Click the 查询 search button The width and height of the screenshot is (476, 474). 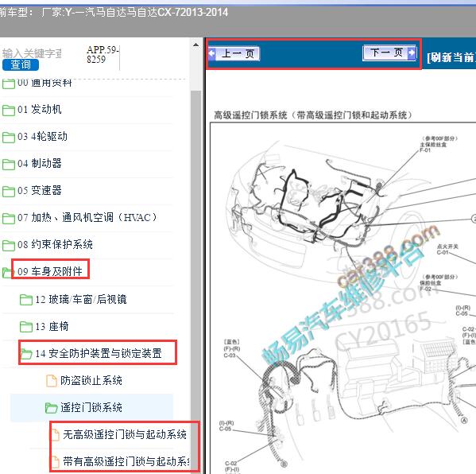21,64
